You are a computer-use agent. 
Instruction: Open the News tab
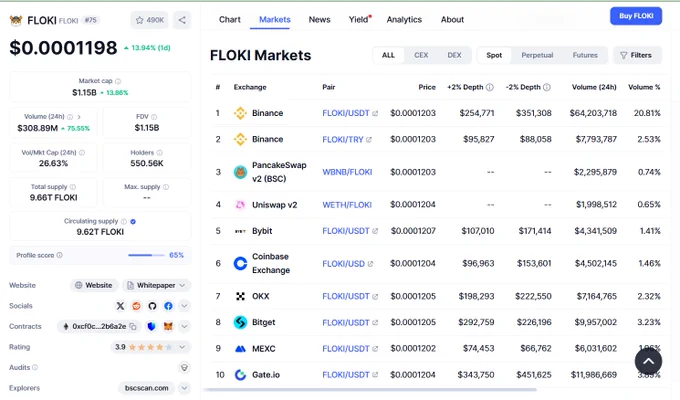coord(320,20)
